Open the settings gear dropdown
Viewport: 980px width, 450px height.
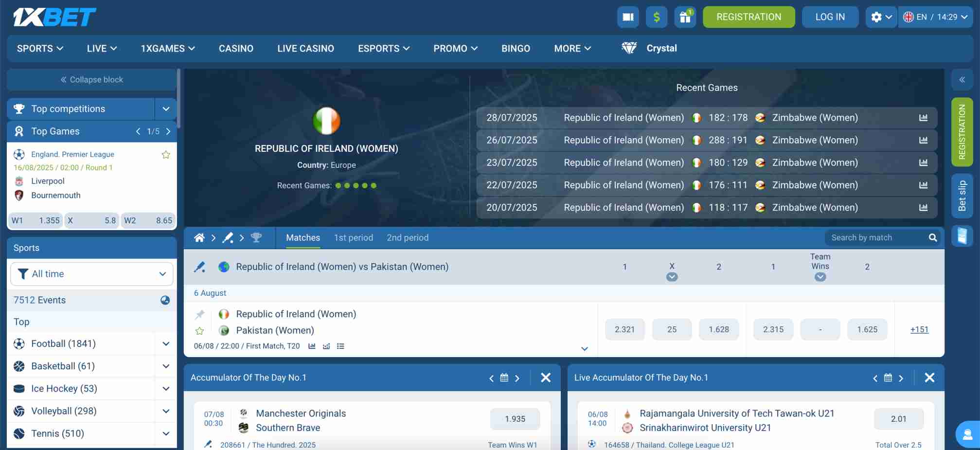(x=881, y=17)
